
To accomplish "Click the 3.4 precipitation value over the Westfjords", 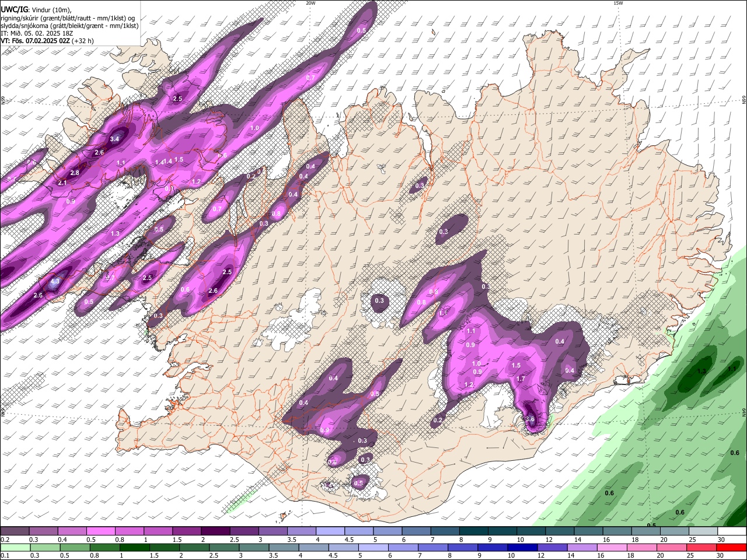I will click(114, 139).
